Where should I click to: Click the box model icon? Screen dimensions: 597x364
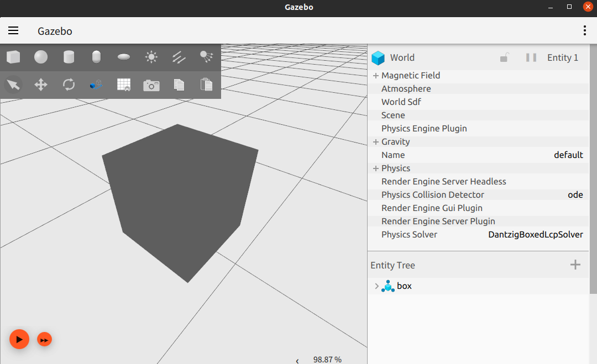(388, 286)
